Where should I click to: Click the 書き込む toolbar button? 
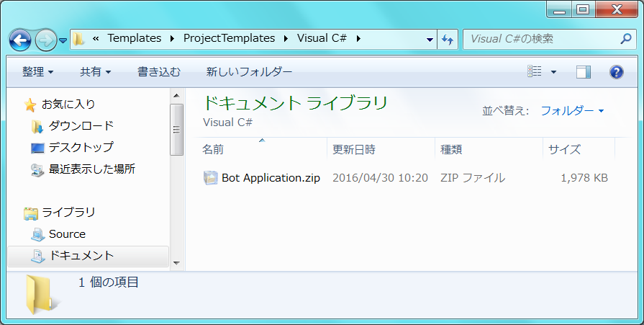coord(159,72)
